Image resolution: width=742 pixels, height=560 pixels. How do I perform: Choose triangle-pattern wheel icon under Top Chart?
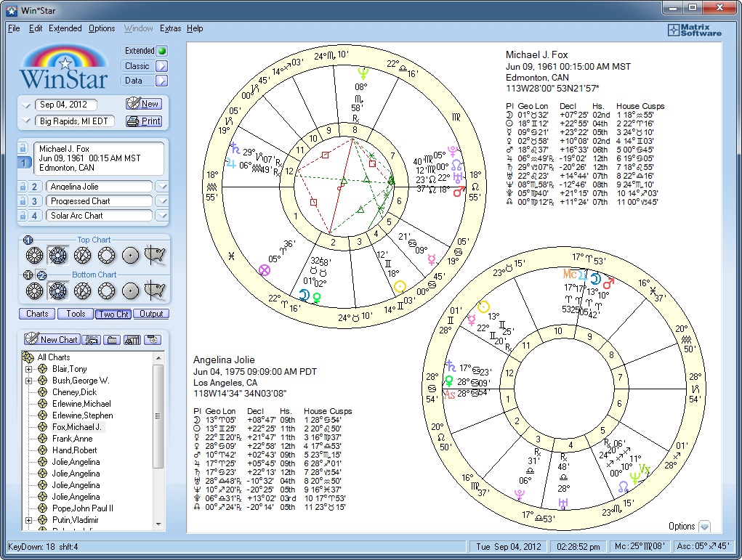(x=82, y=256)
